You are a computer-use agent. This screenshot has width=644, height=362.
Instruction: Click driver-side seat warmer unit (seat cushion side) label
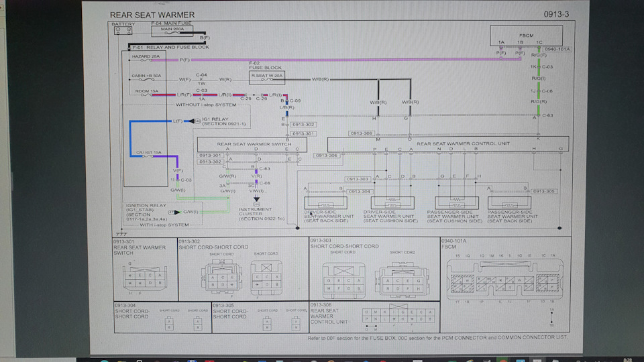click(x=390, y=217)
